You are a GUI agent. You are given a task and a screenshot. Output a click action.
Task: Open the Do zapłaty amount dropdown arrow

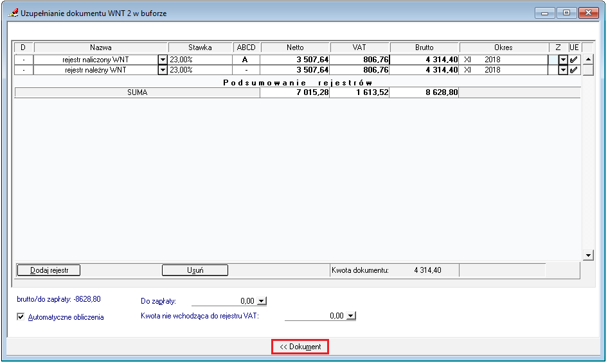261,300
